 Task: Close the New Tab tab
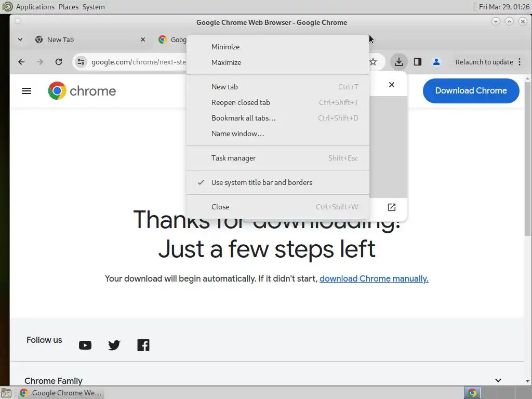[143, 39]
